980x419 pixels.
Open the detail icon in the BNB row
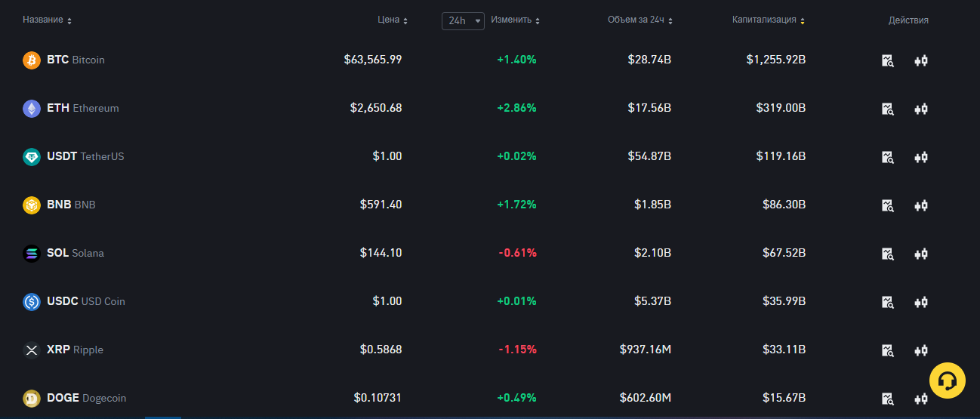point(888,205)
